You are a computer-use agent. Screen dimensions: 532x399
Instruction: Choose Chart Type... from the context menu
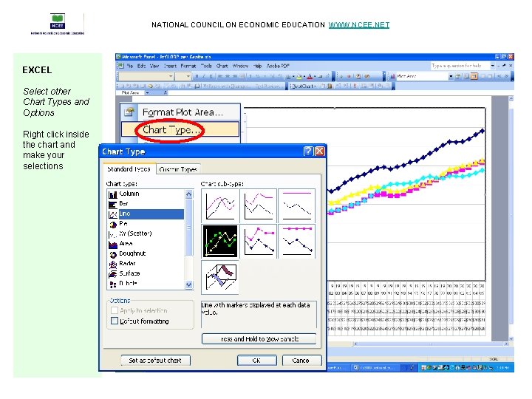click(x=180, y=129)
